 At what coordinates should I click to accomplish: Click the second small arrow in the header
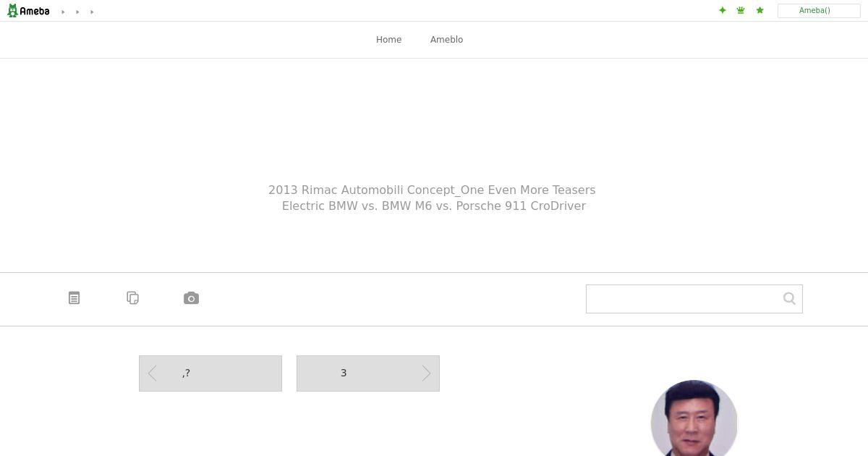coord(77,12)
